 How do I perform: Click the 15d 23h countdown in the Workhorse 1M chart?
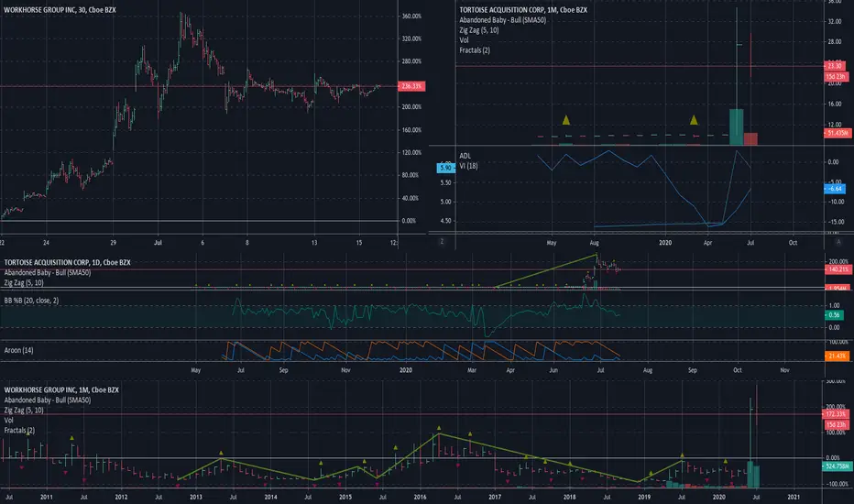pyautogui.click(x=836, y=424)
